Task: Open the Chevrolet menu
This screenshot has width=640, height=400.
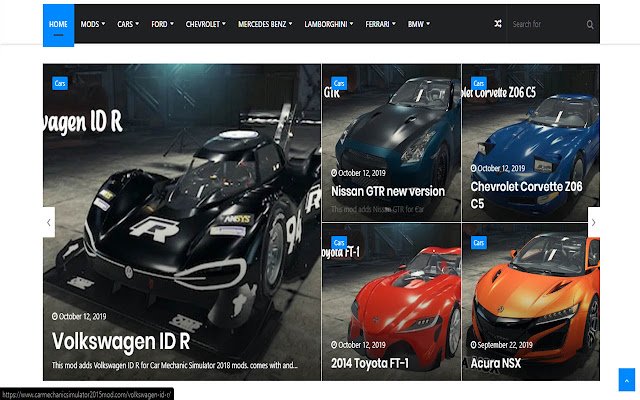Action: (205, 24)
